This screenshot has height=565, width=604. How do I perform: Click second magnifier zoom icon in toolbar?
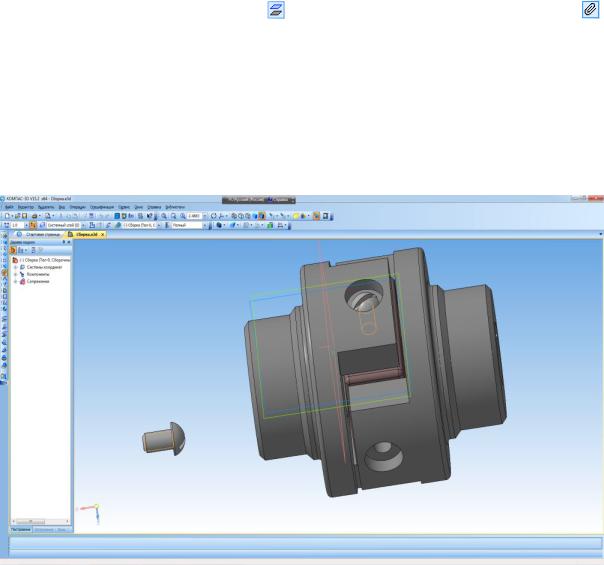pos(173,216)
